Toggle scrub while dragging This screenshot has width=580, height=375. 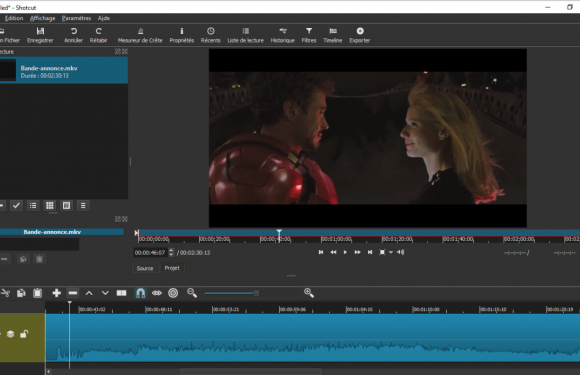pyautogui.click(x=157, y=293)
